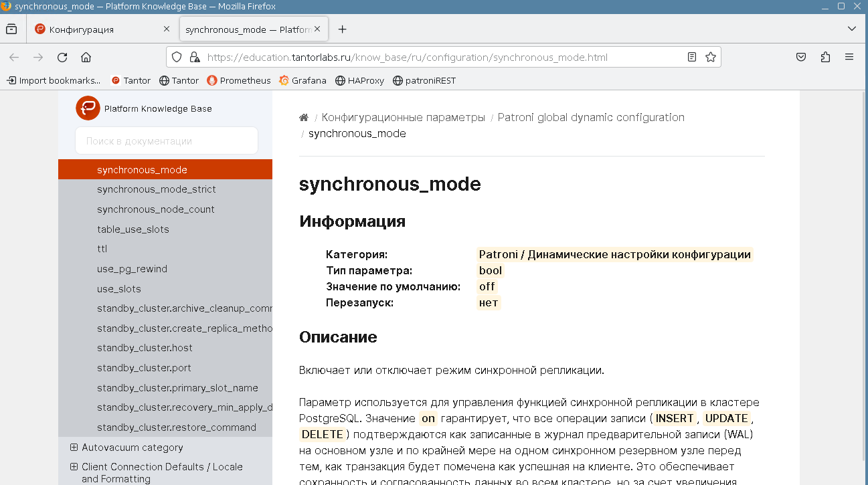Open the Prometheus bookmark
Image resolution: width=868 pixels, height=485 pixels.
[239, 80]
